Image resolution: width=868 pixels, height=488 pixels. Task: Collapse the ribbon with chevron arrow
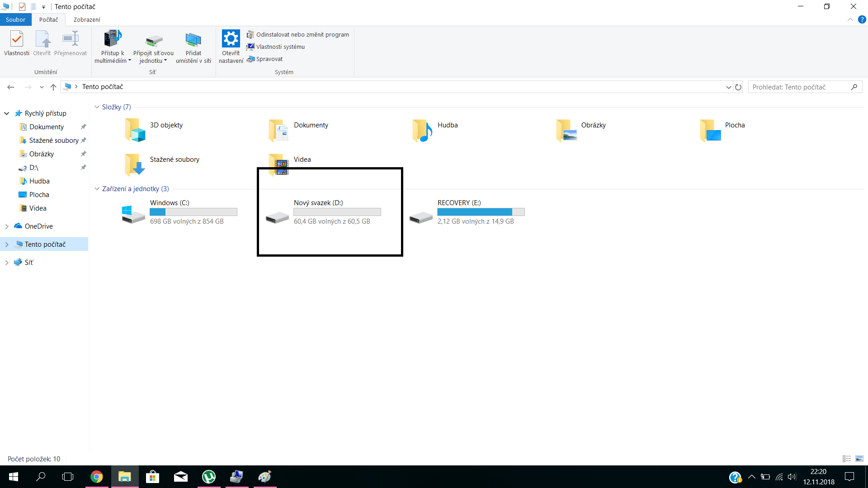click(x=850, y=20)
